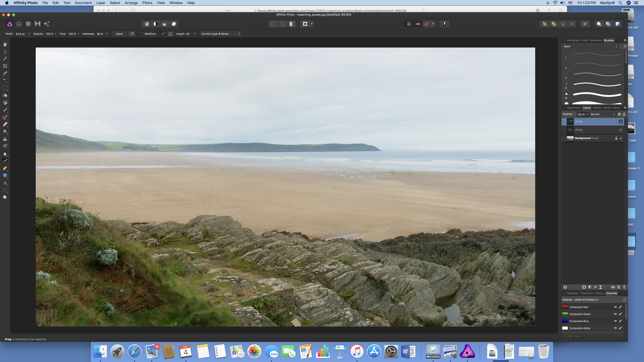The height and width of the screenshot is (362, 644).
Task: Hide the Composite Blue channel eye
Action: (x=615, y=321)
